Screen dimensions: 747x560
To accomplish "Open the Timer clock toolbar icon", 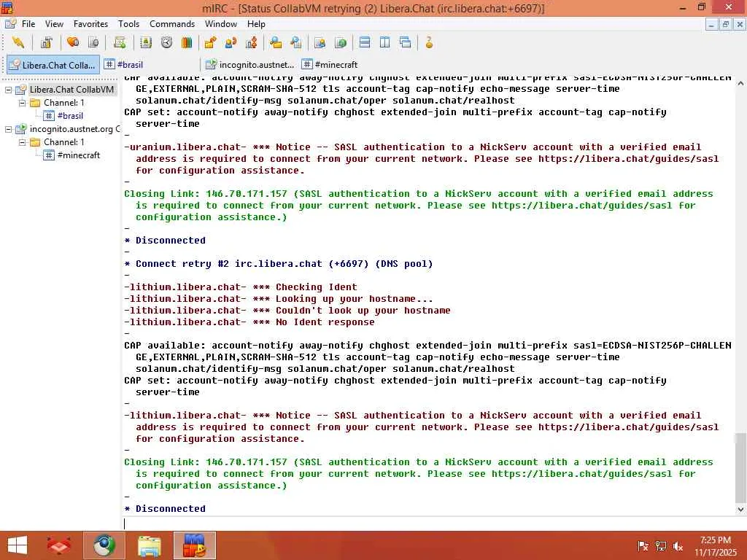I will click(x=167, y=42).
